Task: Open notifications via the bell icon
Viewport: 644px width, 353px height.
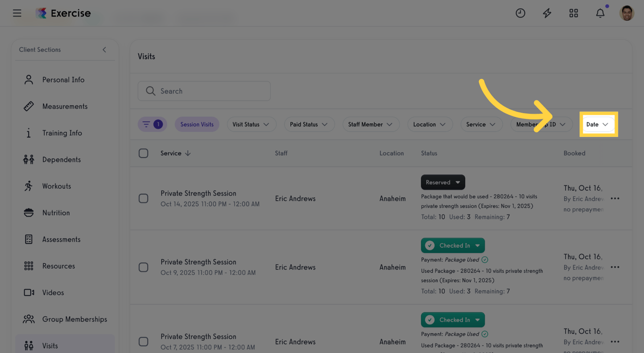Action: coord(600,13)
